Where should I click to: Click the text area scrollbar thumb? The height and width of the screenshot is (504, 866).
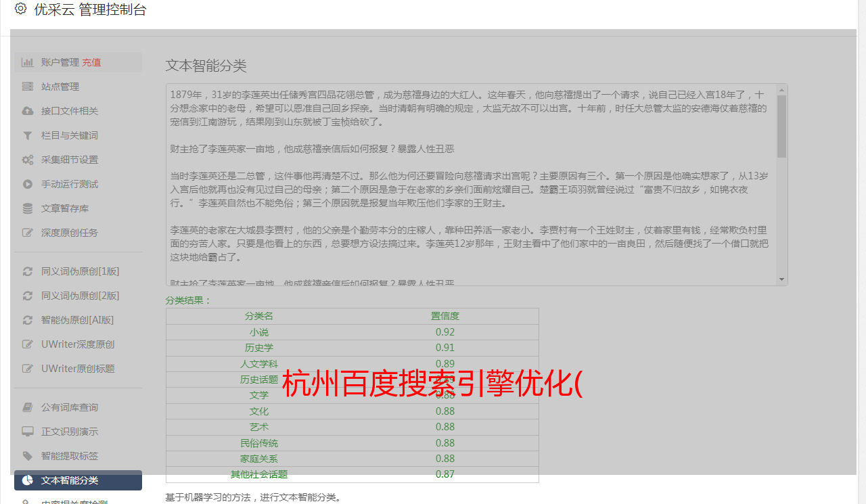point(782,127)
